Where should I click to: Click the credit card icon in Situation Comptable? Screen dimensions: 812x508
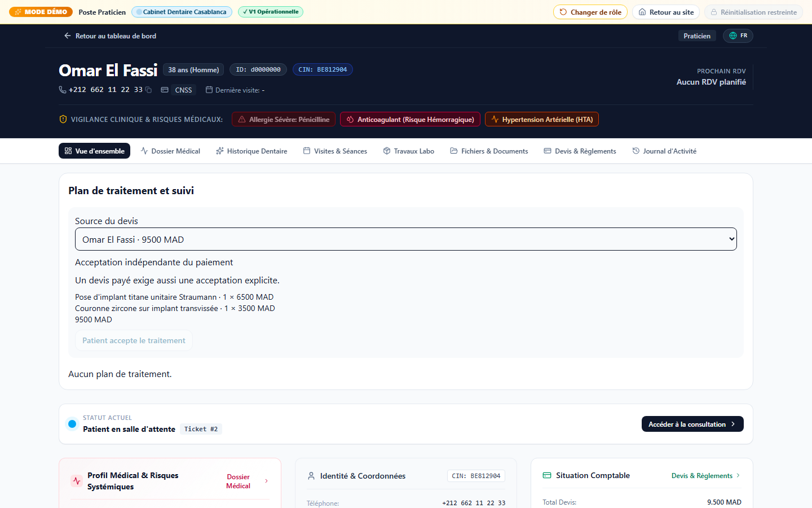(x=547, y=475)
